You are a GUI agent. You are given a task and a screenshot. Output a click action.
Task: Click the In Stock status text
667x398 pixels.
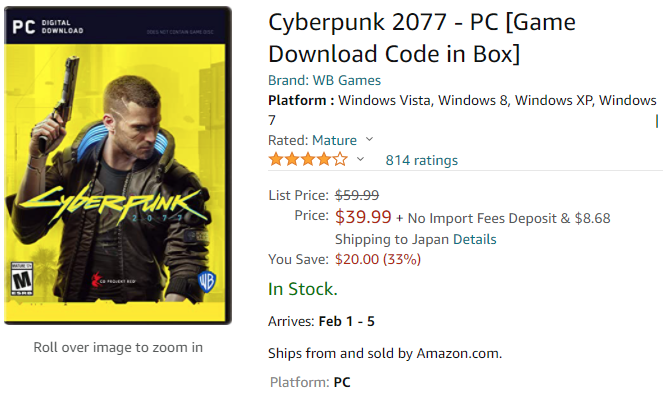click(x=302, y=289)
